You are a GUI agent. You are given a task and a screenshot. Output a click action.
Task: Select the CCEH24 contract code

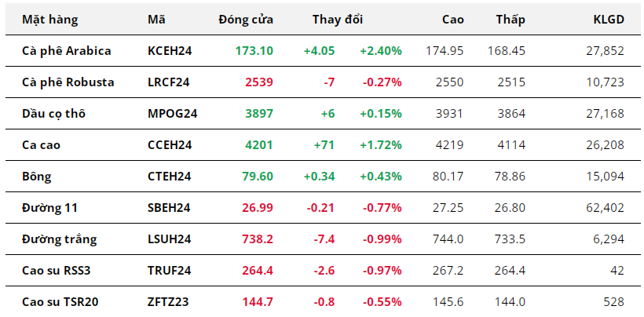[170, 145]
